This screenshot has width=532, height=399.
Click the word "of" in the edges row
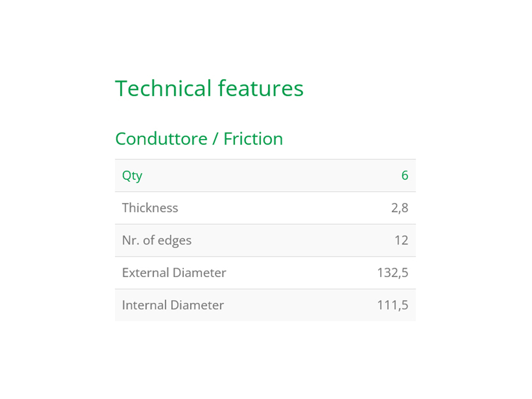[147, 240]
